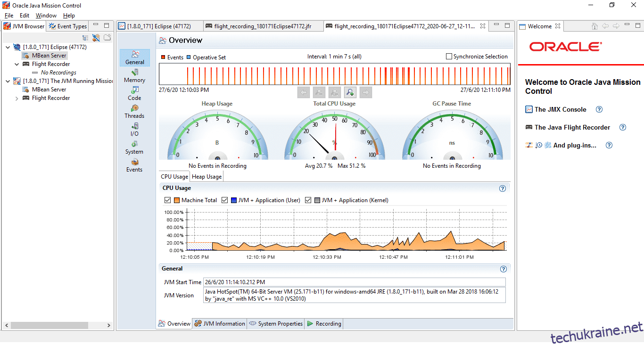Open the Window menu
Viewport: 644px width, 344px height.
click(x=46, y=16)
